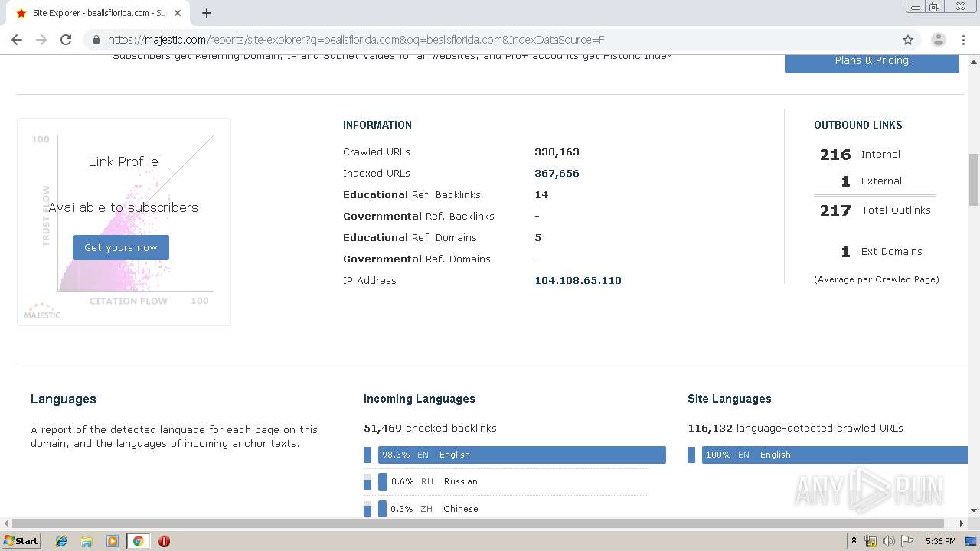Launch Internet Explorer from the taskbar
This screenshot has width=980, height=551.
click(x=61, y=541)
